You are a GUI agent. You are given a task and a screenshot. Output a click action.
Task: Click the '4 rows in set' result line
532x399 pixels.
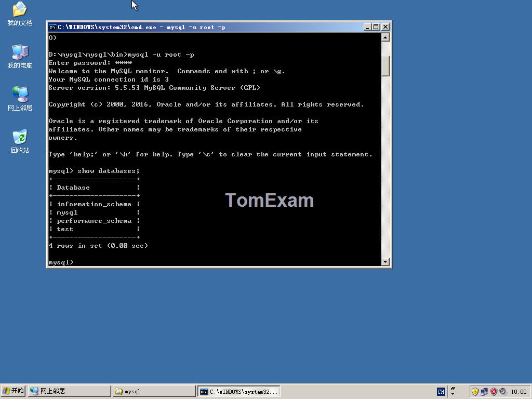point(98,246)
